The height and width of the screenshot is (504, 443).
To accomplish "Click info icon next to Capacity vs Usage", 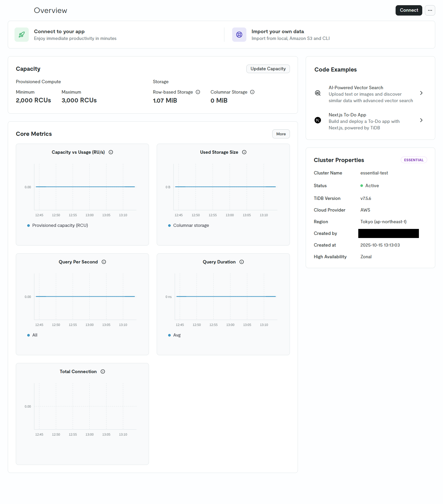I will point(111,152).
